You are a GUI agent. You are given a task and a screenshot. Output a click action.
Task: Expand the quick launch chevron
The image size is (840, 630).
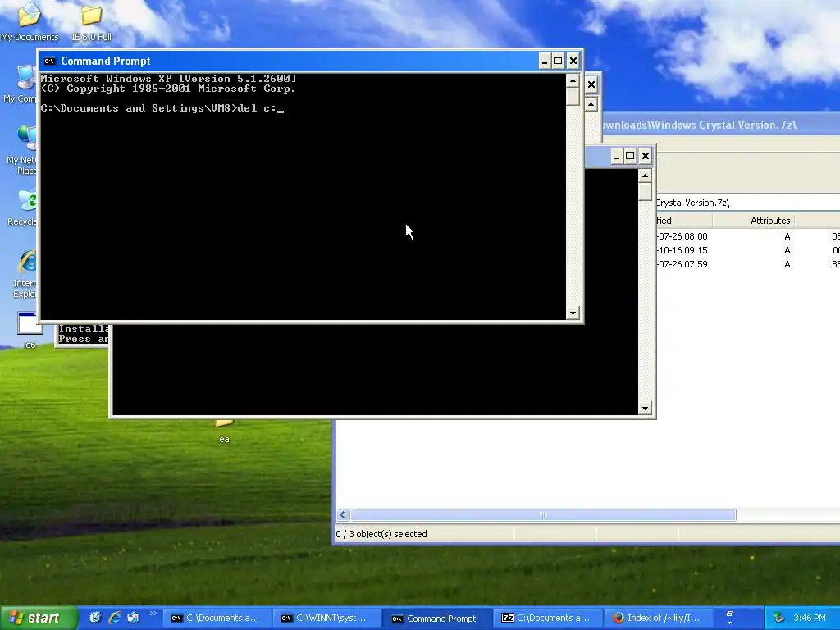tap(153, 614)
